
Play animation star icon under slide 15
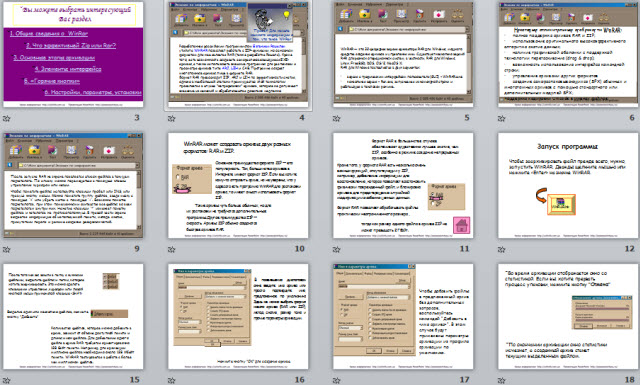pyautogui.click(x=7, y=381)
